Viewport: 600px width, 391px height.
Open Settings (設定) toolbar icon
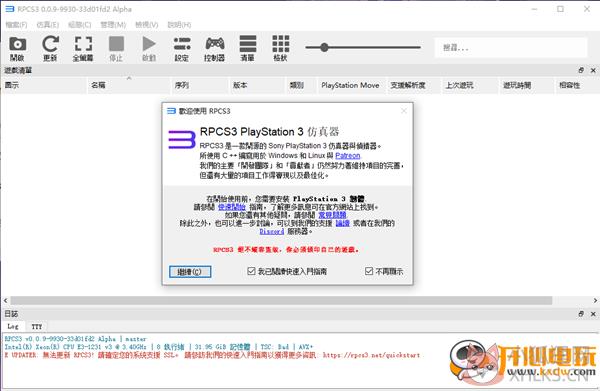pyautogui.click(x=182, y=48)
